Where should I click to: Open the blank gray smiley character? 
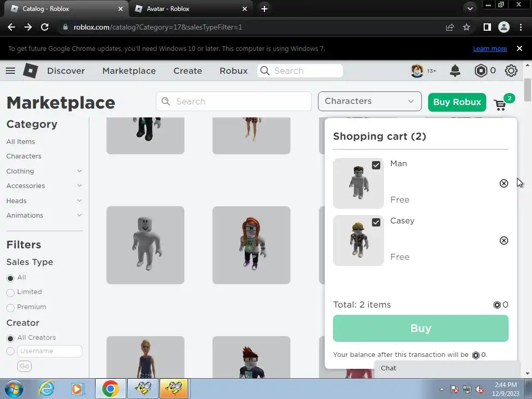pyautogui.click(x=145, y=245)
